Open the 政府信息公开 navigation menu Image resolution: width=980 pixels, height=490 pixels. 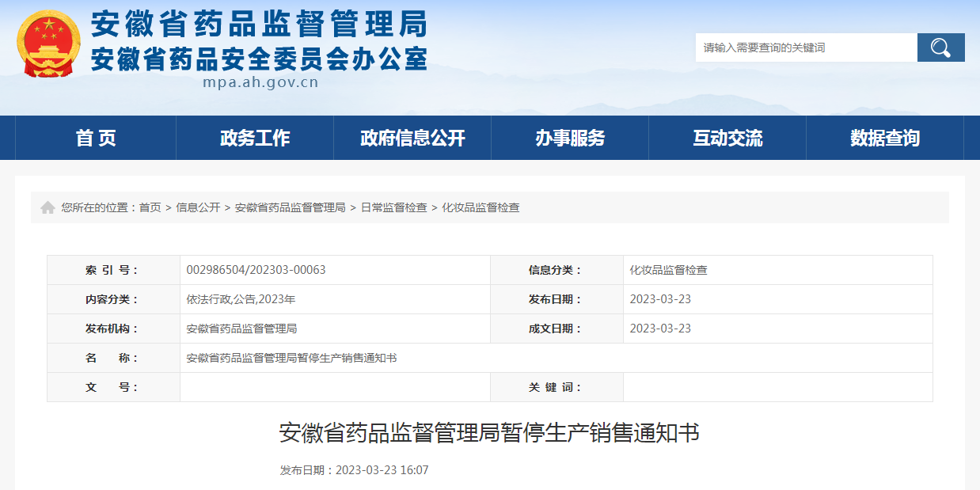(412, 137)
